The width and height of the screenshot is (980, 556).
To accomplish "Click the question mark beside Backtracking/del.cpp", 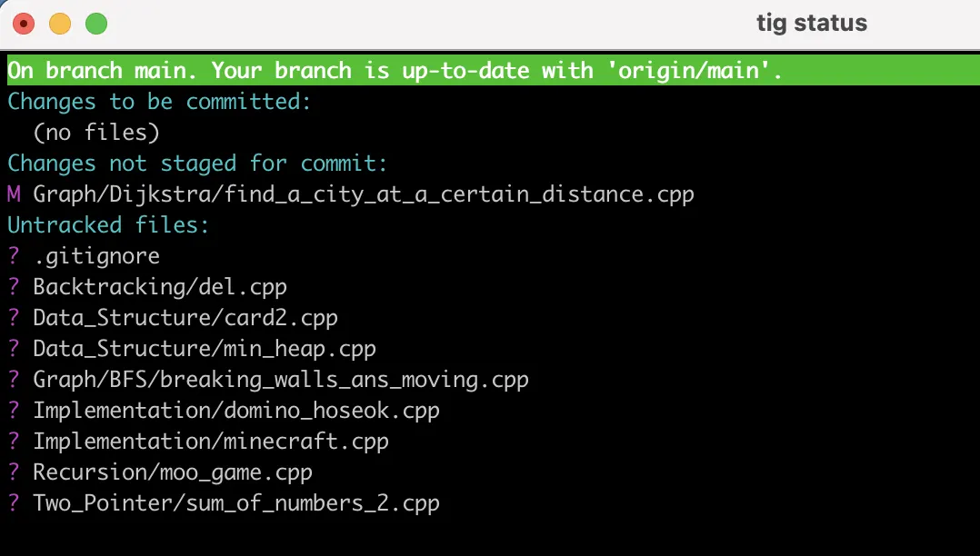I will click(x=14, y=287).
